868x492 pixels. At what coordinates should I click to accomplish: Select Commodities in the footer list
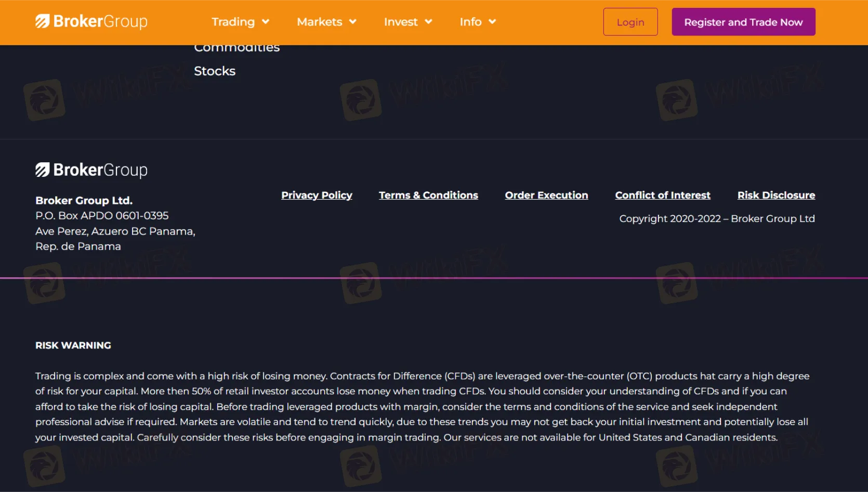237,49
